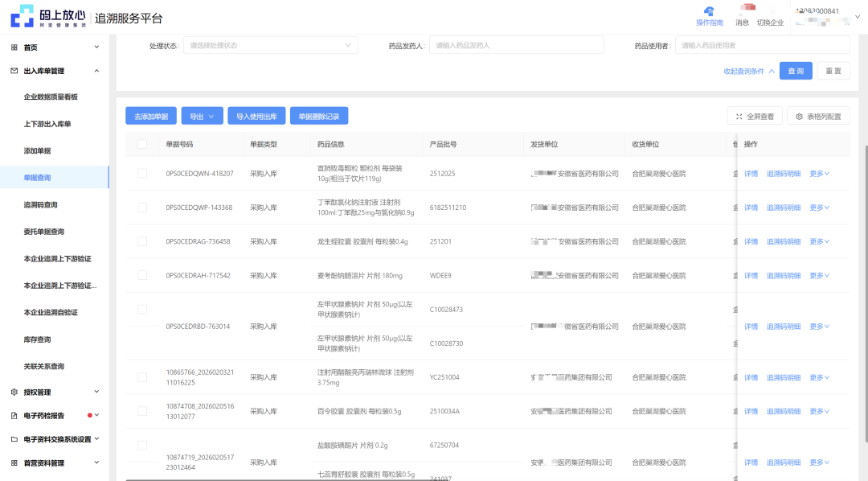Focus the 药品发药人 input field
Image resolution: width=868 pixels, height=481 pixels.
tap(516, 46)
